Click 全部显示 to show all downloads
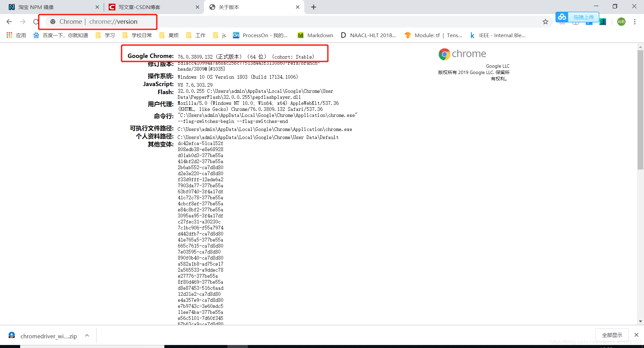This screenshot has height=348, width=644. pyautogui.click(x=612, y=335)
